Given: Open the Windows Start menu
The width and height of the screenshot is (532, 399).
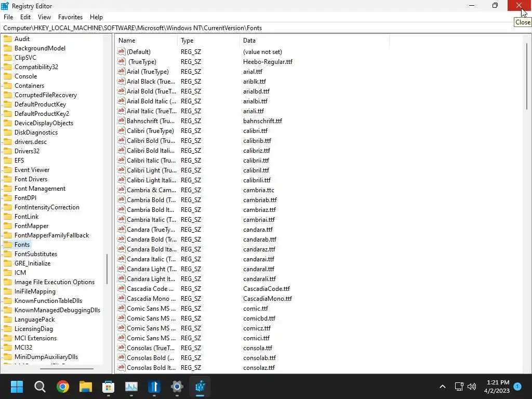Looking at the screenshot, I should pyautogui.click(x=17, y=387).
